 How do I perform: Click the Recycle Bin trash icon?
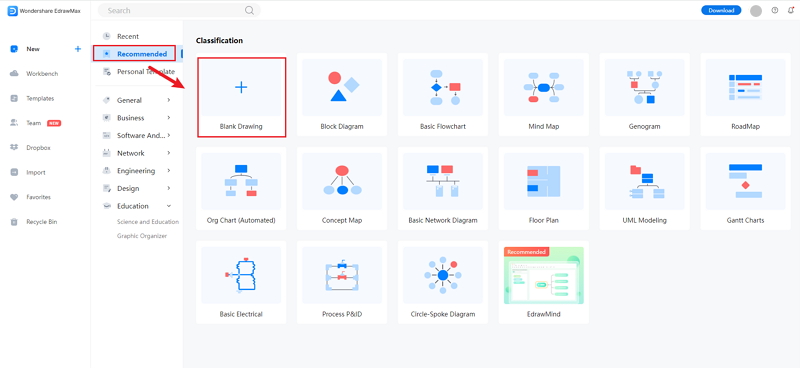point(14,222)
